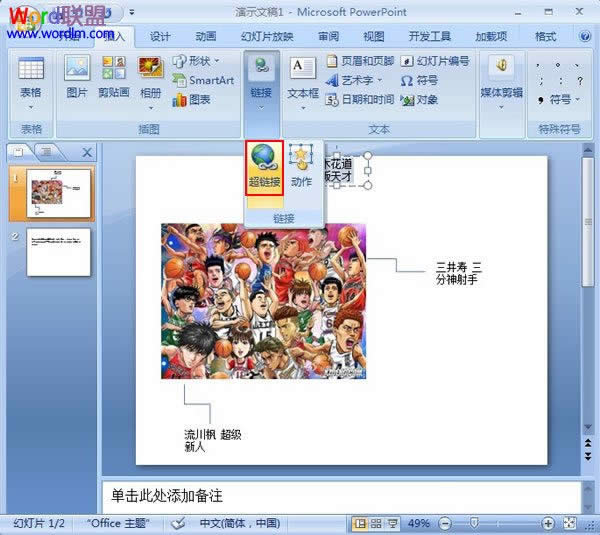600x535 pixels.
Task: Open clip art with 剪贴画 icon
Action: coord(114,68)
